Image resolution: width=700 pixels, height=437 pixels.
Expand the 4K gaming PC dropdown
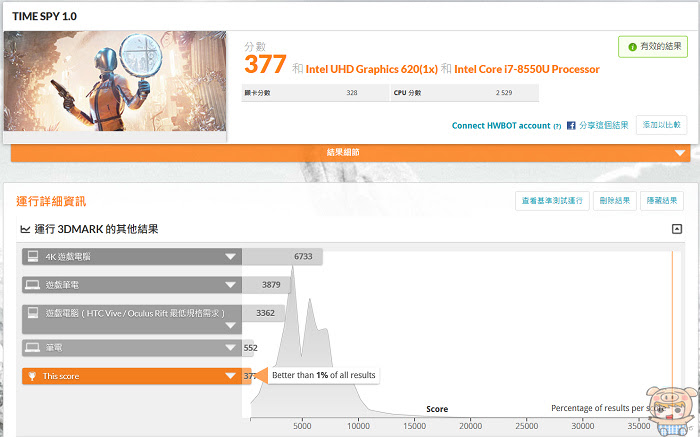[230, 257]
